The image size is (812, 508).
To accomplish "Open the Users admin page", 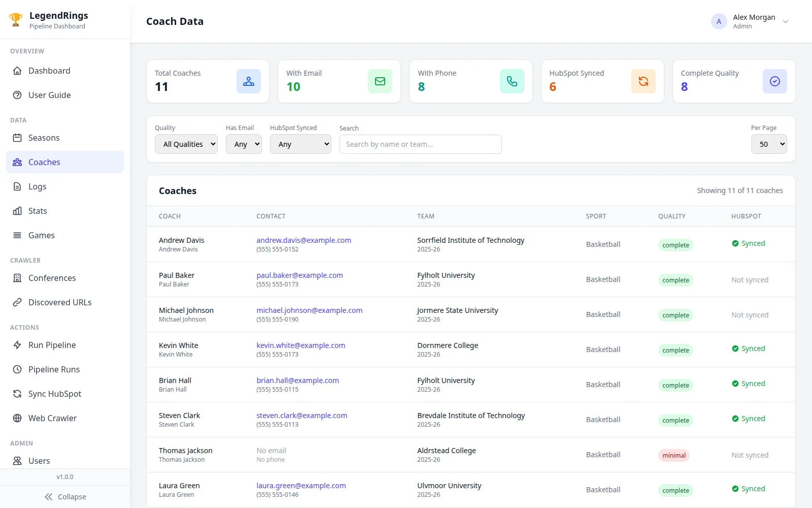I will pyautogui.click(x=65, y=460).
